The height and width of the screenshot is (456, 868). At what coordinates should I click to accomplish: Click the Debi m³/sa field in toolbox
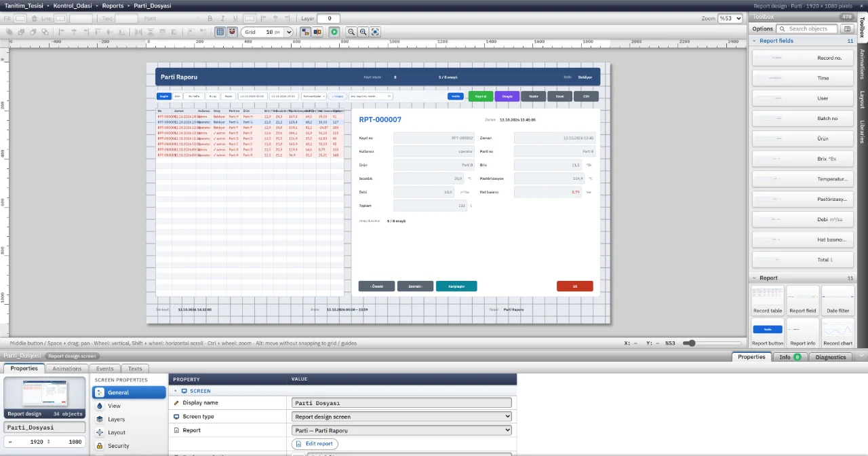click(803, 219)
